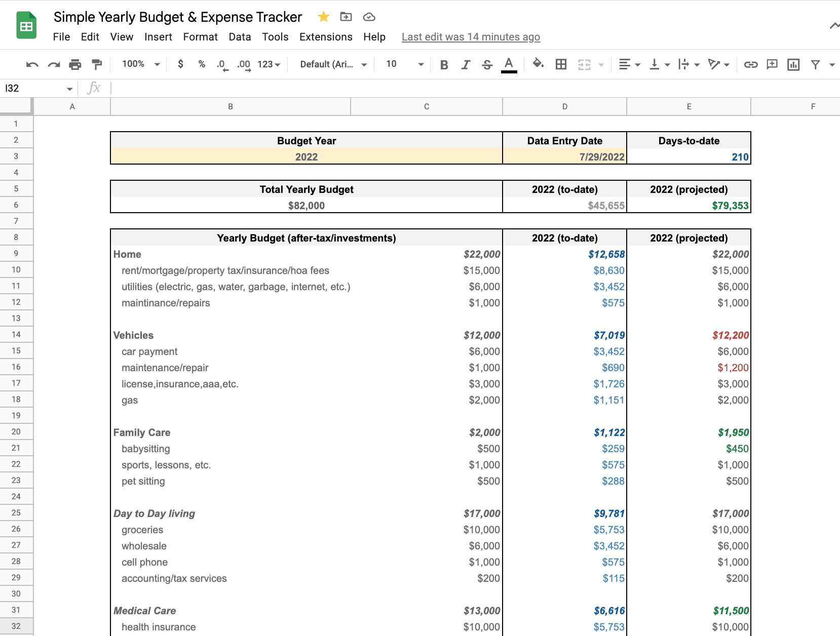Open the font size dropdown
The image size is (840, 636).
tap(404, 64)
